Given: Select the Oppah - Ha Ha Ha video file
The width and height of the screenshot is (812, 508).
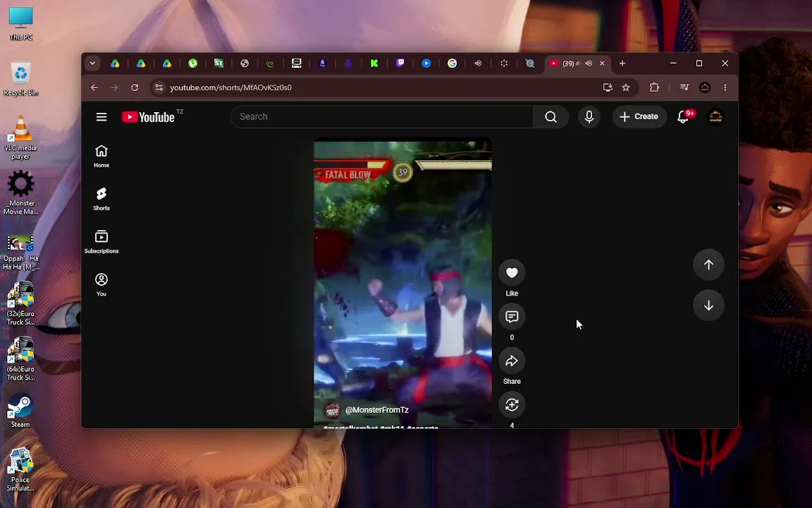Looking at the screenshot, I should coord(20,253).
